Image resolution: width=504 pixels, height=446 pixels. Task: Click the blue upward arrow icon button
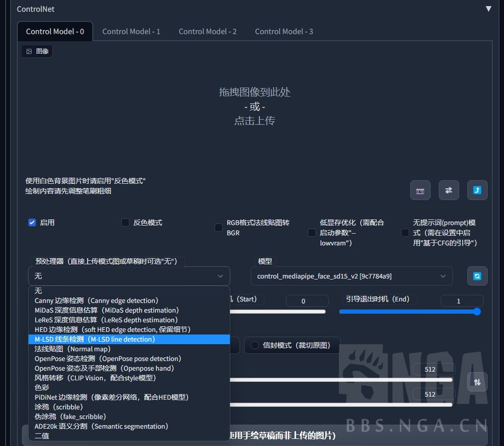pyautogui.click(x=477, y=190)
